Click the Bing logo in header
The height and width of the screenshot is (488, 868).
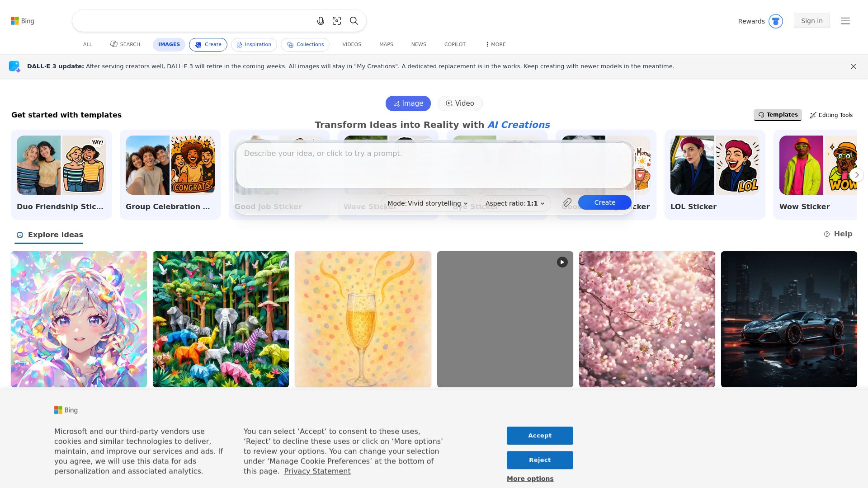pos(23,21)
